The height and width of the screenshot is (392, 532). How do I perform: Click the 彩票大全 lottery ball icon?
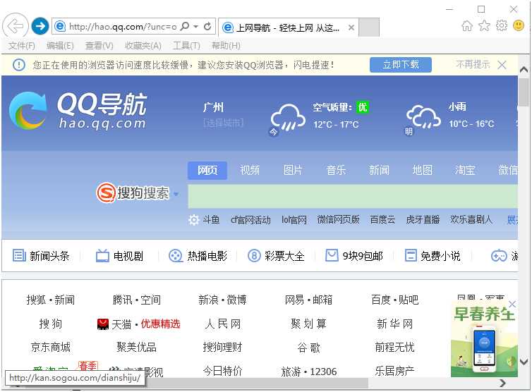point(254,256)
